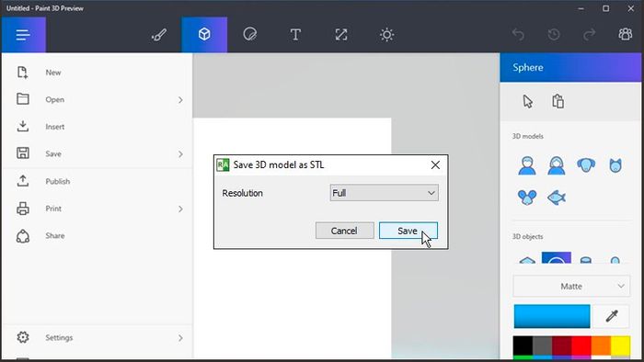Pick the eyedropper color picker

612,316
